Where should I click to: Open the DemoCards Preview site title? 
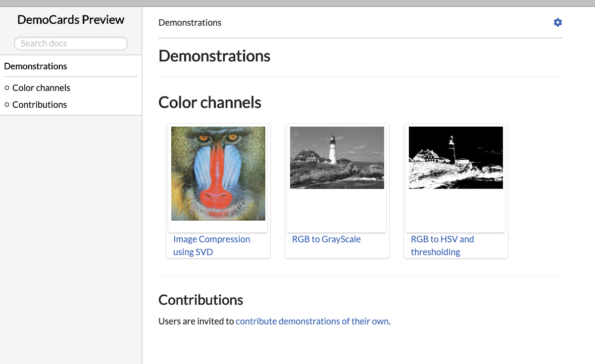point(71,20)
